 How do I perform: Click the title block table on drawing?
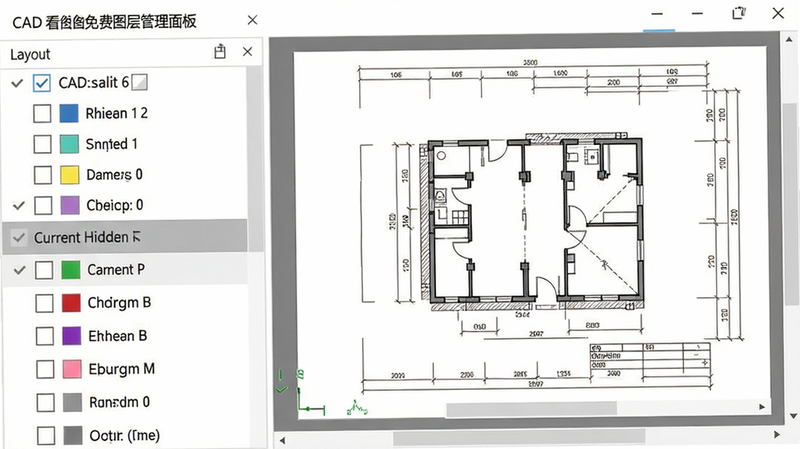tap(650, 362)
